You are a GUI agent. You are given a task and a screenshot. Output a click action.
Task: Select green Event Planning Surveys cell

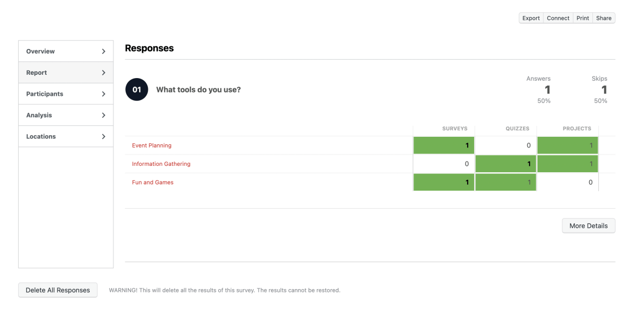(x=443, y=145)
